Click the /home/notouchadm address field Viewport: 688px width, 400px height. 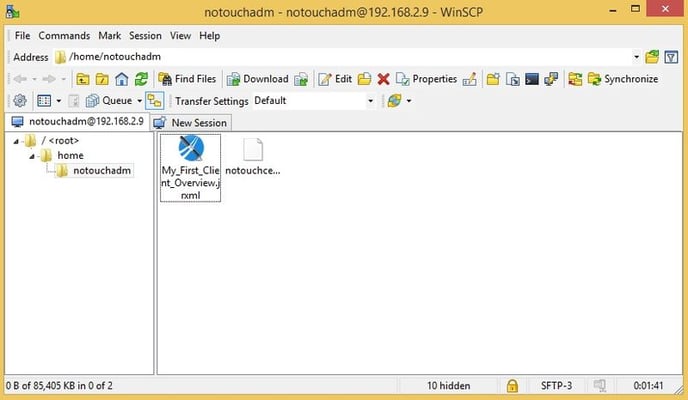(347, 57)
